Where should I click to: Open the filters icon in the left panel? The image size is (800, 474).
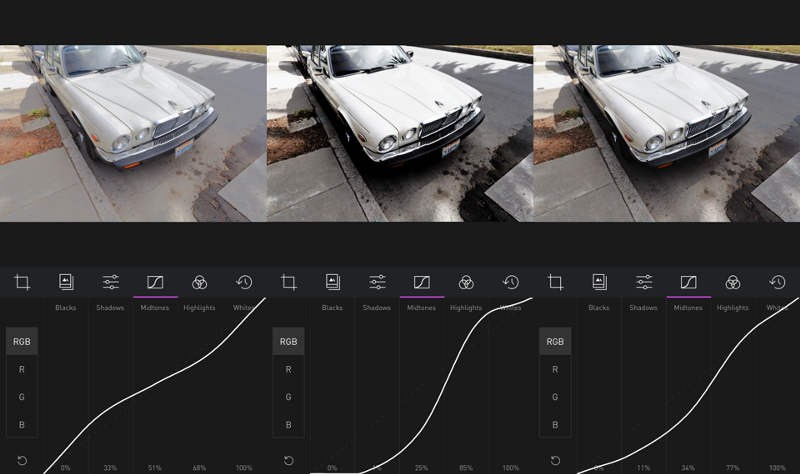66,283
